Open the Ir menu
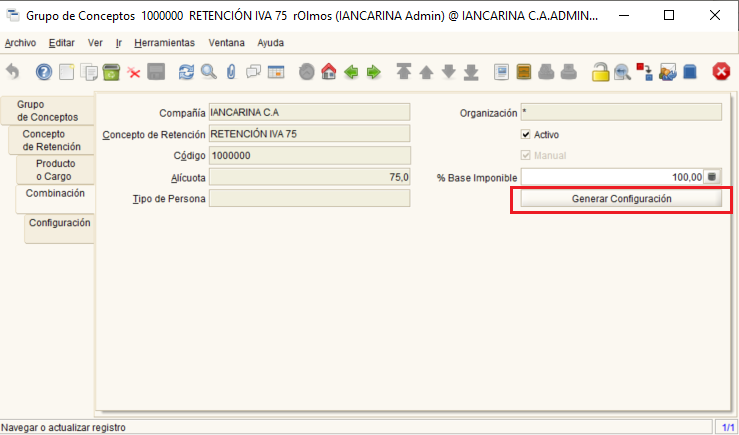The image size is (739, 435). (x=119, y=43)
